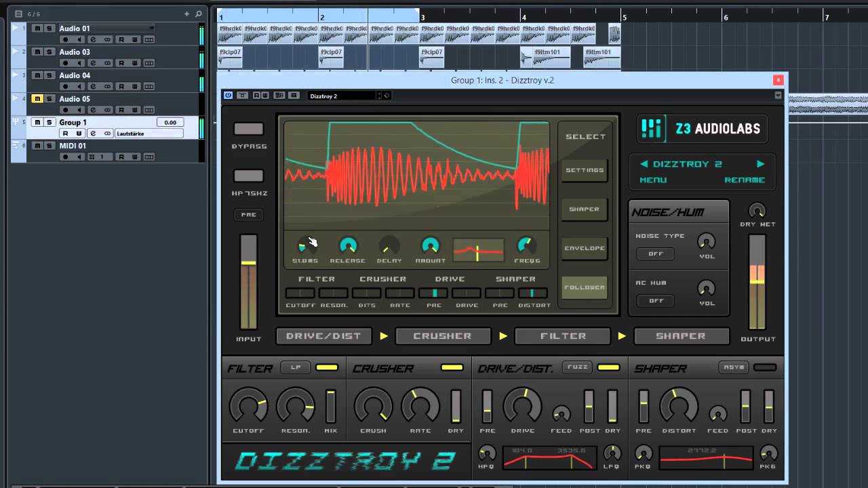Toggle the plugin power button
This screenshot has height=488, width=868.
228,96
